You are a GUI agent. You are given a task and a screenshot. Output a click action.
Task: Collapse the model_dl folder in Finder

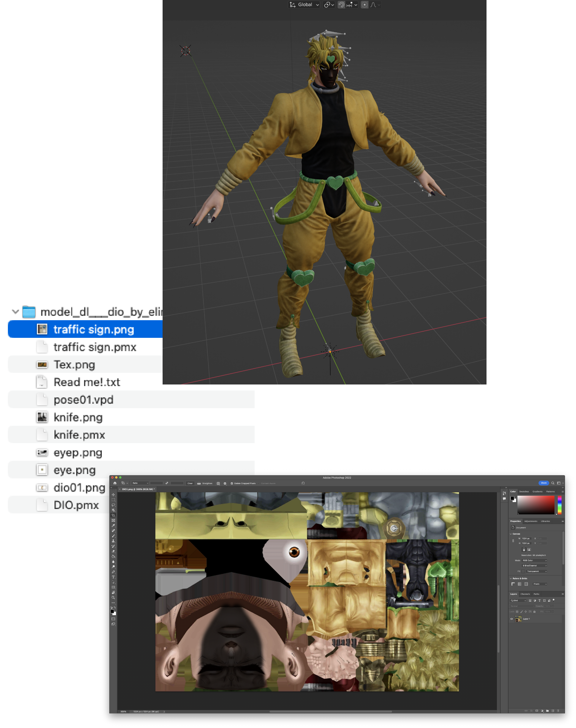[15, 312]
